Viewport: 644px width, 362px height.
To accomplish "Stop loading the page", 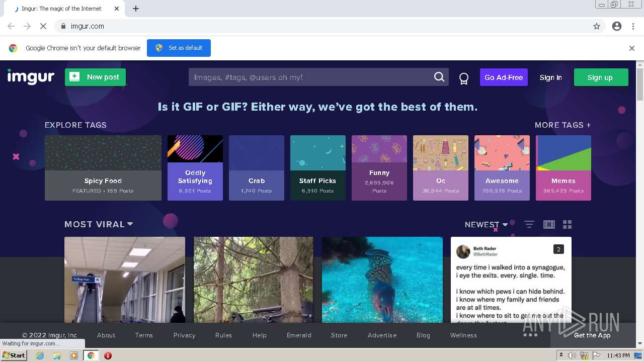I will tap(43, 26).
